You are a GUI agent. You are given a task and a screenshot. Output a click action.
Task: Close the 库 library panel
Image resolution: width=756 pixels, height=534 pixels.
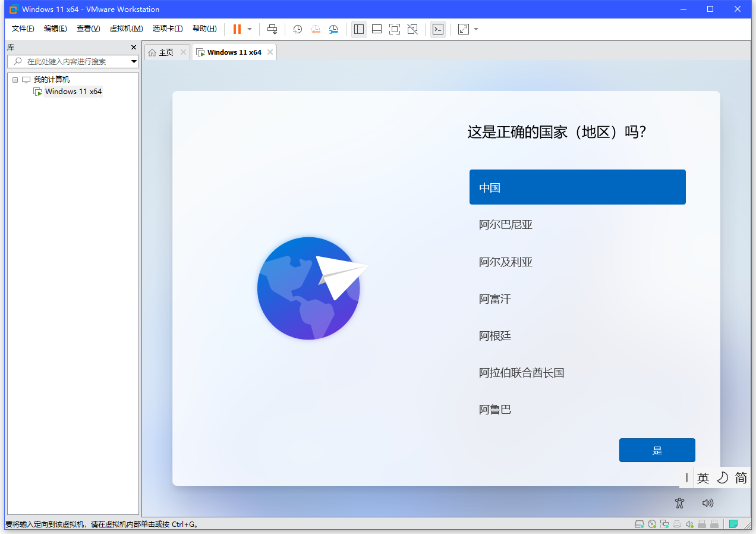(134, 47)
